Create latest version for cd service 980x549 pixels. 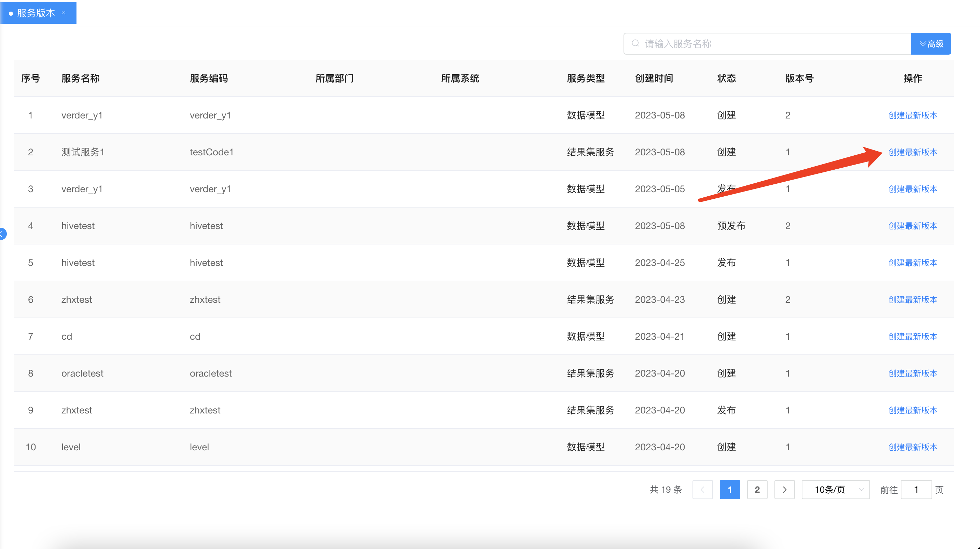point(912,336)
